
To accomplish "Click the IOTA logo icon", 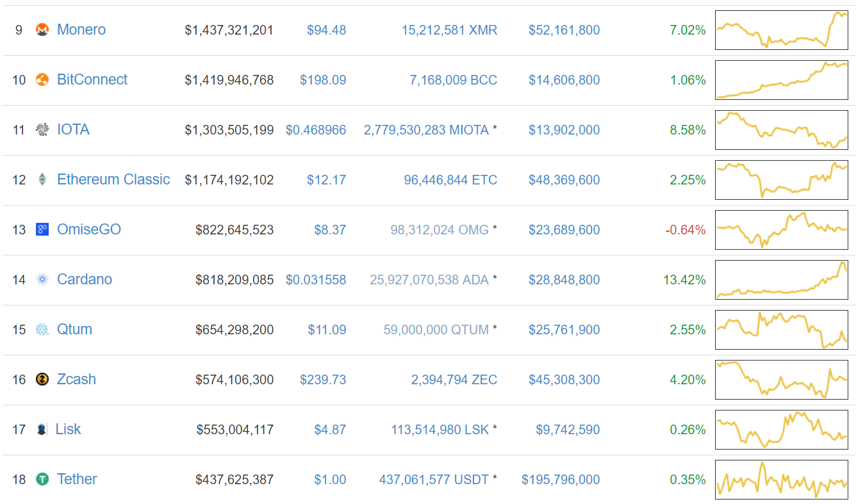I will click(x=42, y=130).
